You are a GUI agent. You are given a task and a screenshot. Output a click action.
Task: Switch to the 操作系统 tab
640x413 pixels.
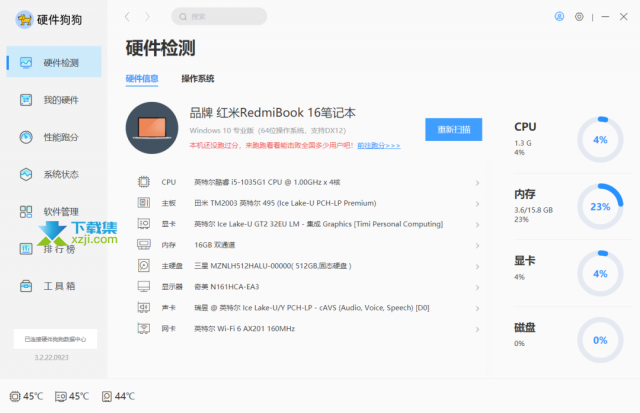pos(198,78)
